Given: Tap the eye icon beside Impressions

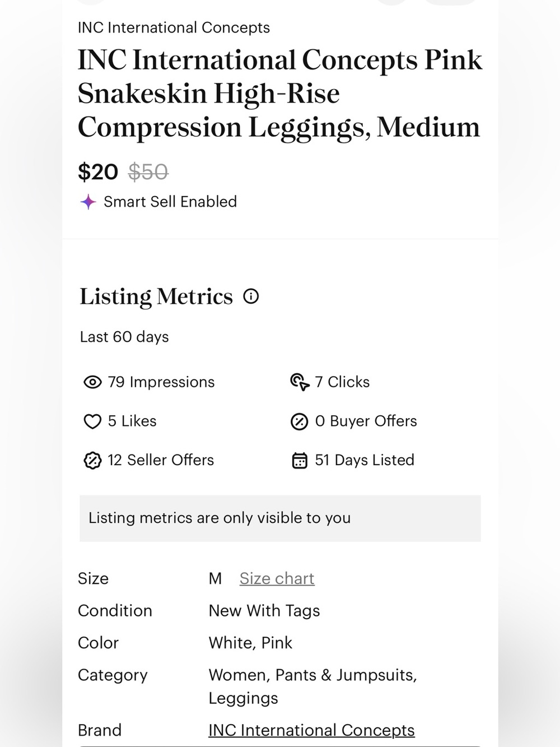Looking at the screenshot, I should (x=92, y=382).
